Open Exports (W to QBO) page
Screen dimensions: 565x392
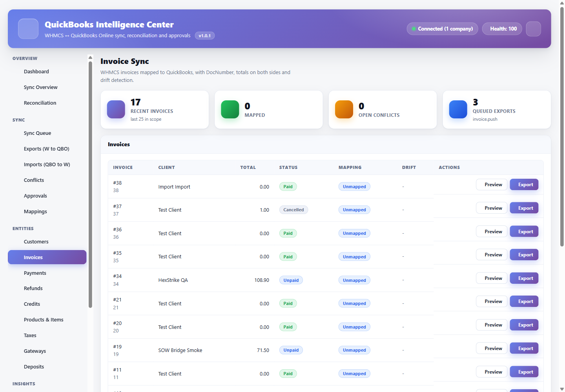(x=47, y=149)
